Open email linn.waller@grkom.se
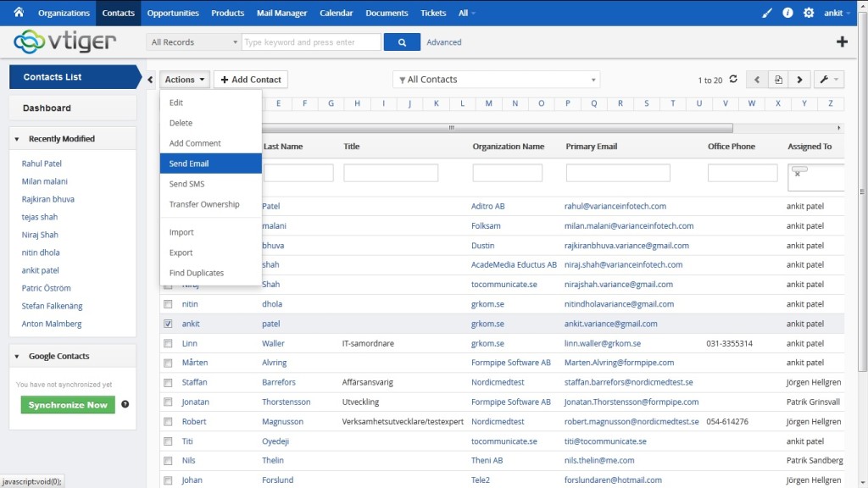Image resolution: width=868 pixels, height=488 pixels. [603, 344]
